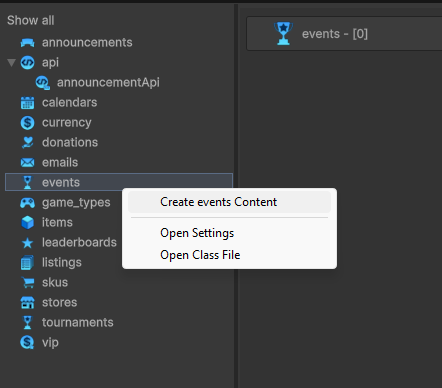This screenshot has height=388, width=442.
Task: Click the vip coin icon
Action: pos(27,342)
